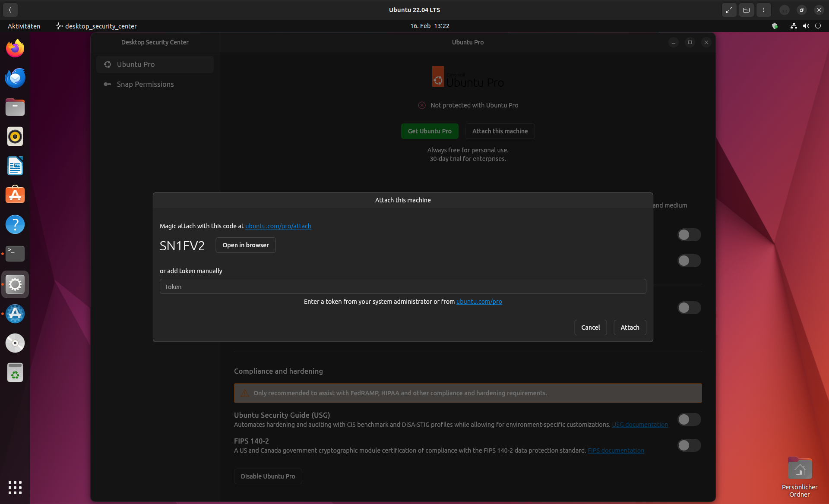This screenshot has width=829, height=504.
Task: Click the Open in browser button
Action: click(245, 245)
